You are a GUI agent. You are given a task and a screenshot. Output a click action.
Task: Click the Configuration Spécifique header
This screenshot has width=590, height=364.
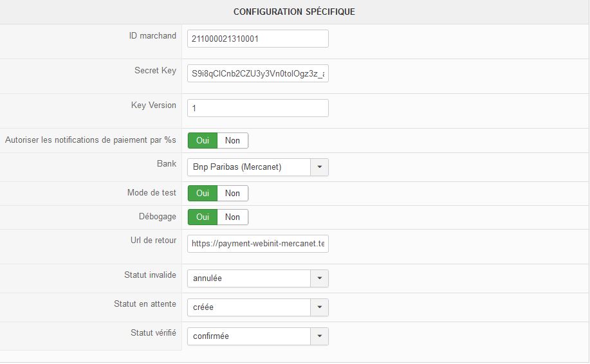294,12
